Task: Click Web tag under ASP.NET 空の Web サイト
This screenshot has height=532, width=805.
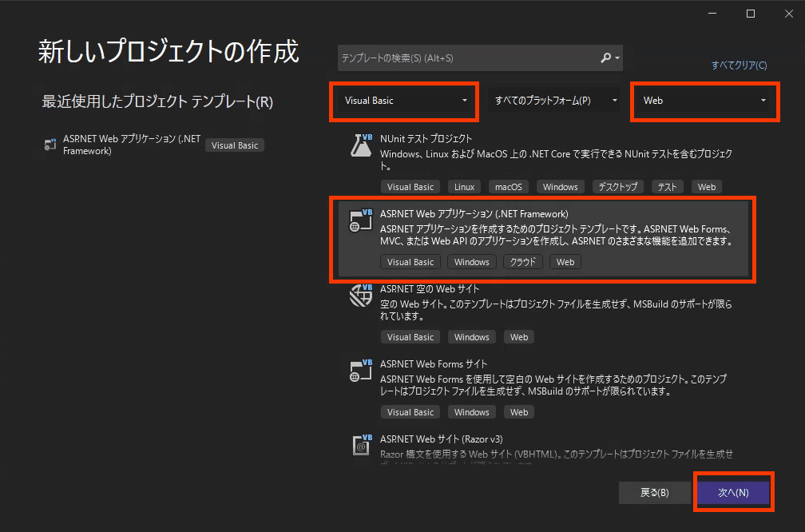Action: tap(518, 337)
